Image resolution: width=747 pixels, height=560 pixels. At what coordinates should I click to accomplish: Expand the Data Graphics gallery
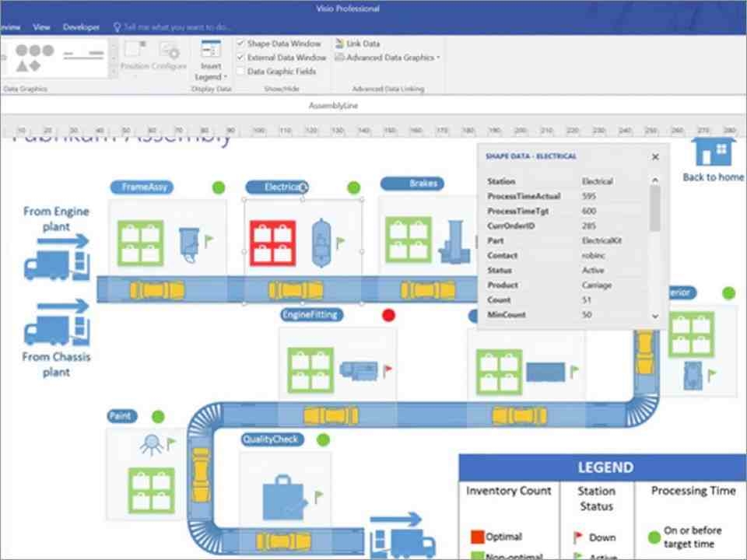point(114,72)
